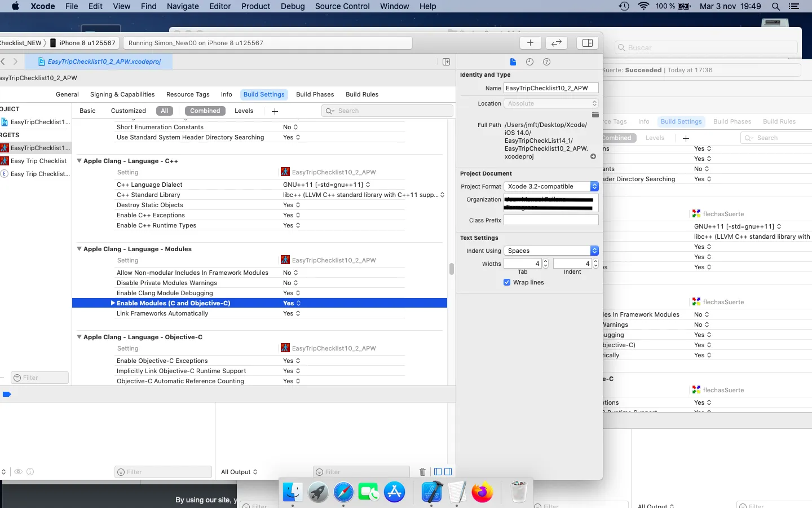Click the Library plus button in toolbar
The height and width of the screenshot is (508, 812).
(x=530, y=43)
